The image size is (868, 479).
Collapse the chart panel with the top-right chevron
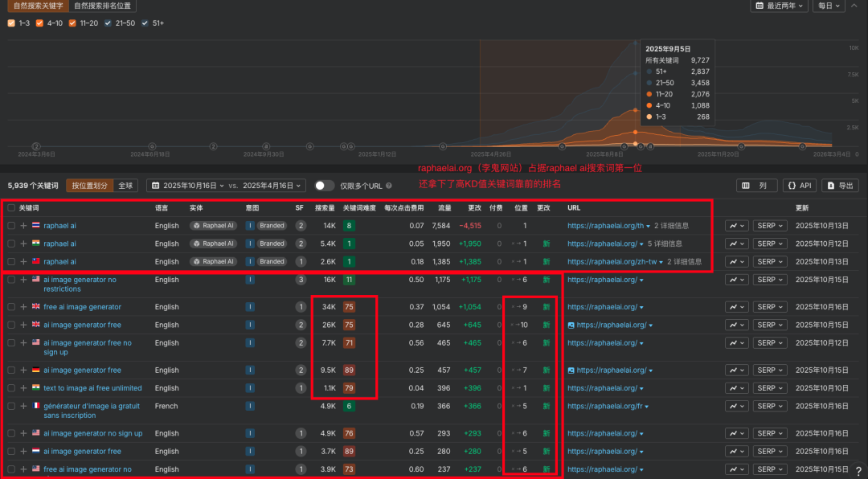click(854, 6)
